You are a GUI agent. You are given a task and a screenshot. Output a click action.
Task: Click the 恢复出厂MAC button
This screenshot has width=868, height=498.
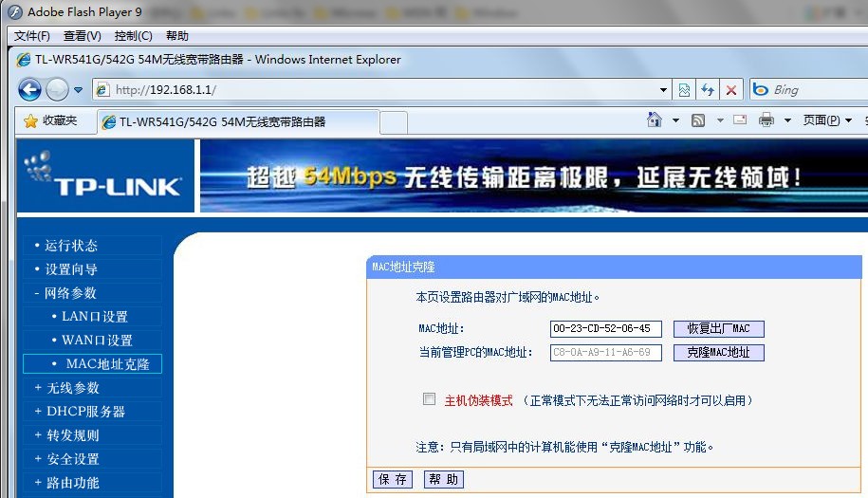(x=718, y=328)
